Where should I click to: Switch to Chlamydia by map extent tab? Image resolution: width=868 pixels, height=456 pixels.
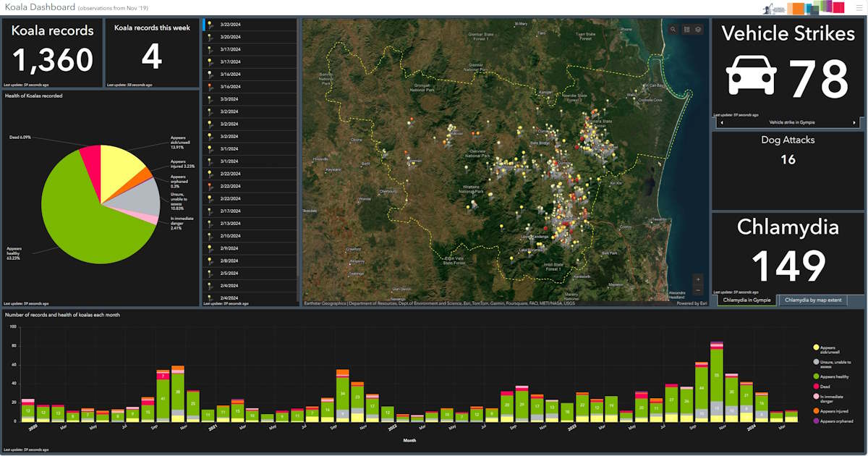tap(812, 300)
